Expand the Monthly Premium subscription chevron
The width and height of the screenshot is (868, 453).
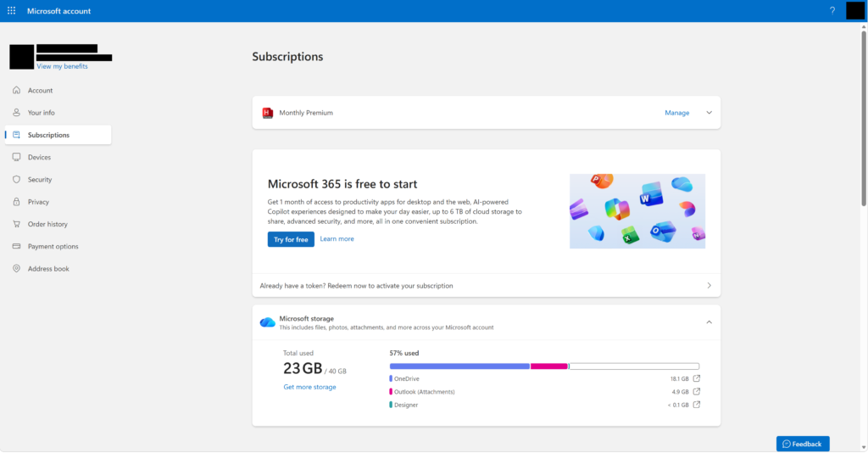point(709,113)
